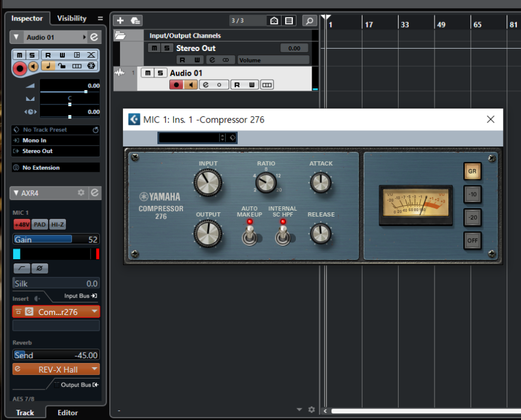Viewport: 521px width, 420px height.
Task: Mute the Stereo Out track
Action: tap(154, 48)
